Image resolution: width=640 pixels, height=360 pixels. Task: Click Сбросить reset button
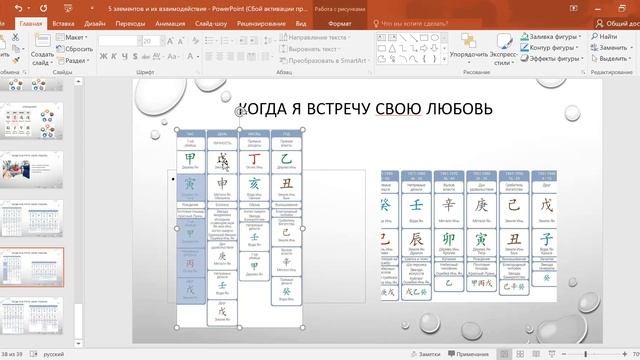(x=75, y=49)
